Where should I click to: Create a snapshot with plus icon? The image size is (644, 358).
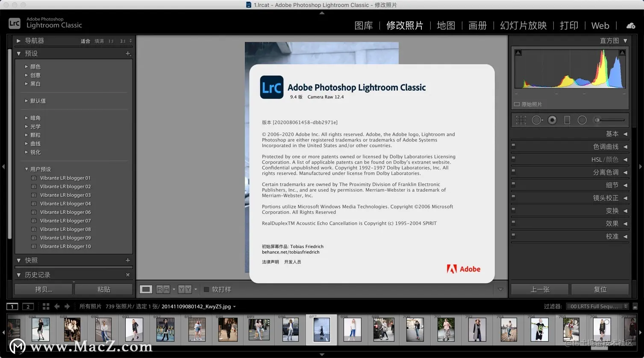coord(127,260)
